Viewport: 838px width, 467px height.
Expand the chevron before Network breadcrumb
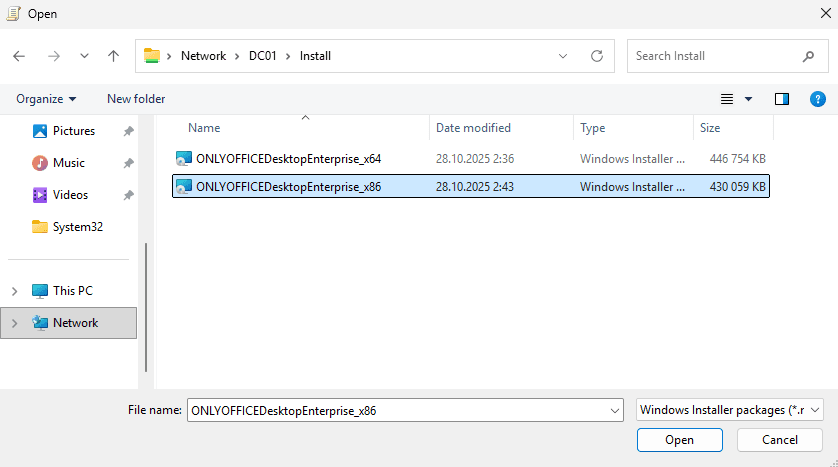169,56
